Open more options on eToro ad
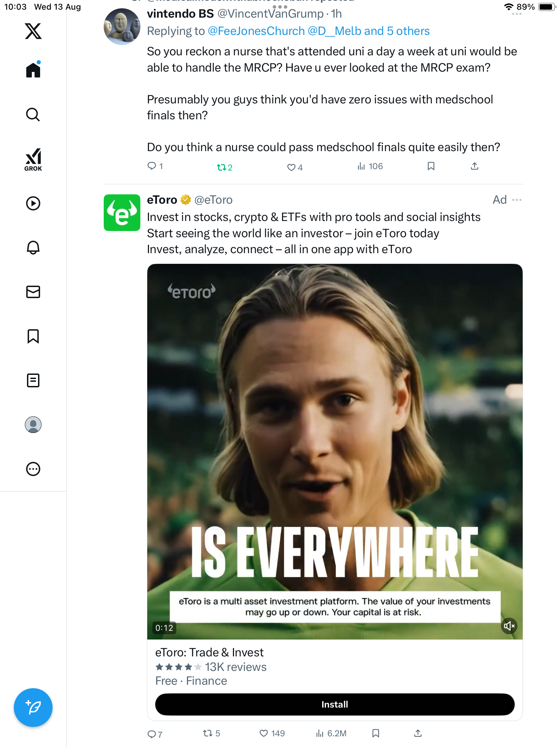 pyautogui.click(x=517, y=200)
